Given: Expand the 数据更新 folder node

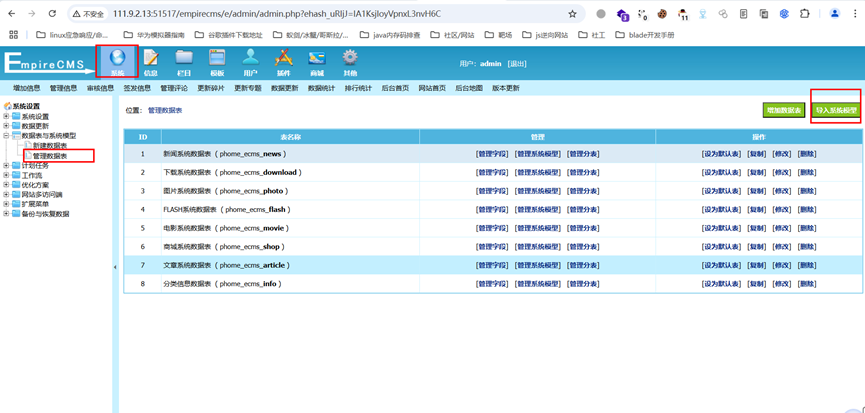Looking at the screenshot, I should 6,126.
